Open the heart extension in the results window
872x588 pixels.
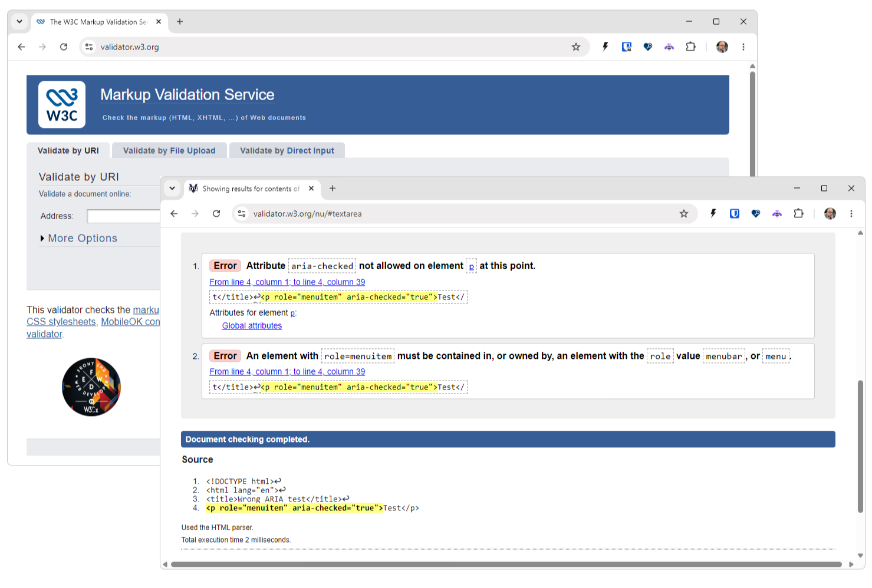[x=756, y=214]
